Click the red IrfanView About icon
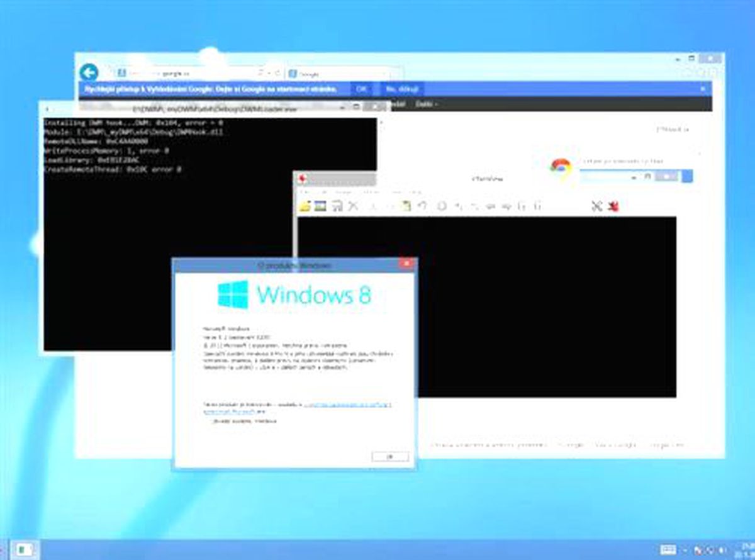The height and width of the screenshot is (560, 755). coord(613,206)
